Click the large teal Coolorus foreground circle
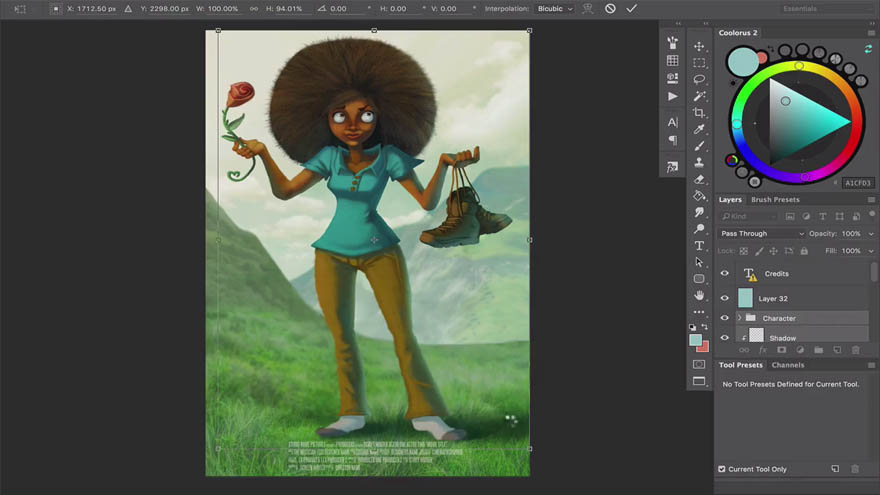This screenshot has height=495, width=880. tap(742, 61)
